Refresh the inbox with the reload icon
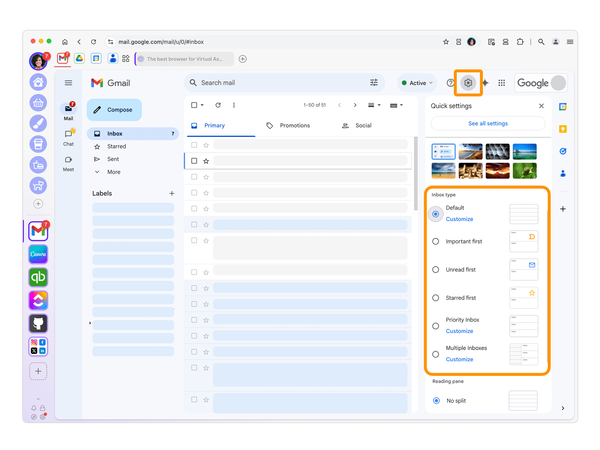This screenshot has height=450, width=600. pos(218,105)
